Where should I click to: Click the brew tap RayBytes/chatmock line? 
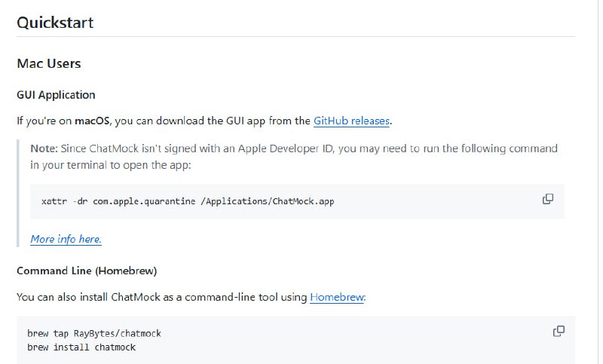pyautogui.click(x=94, y=333)
